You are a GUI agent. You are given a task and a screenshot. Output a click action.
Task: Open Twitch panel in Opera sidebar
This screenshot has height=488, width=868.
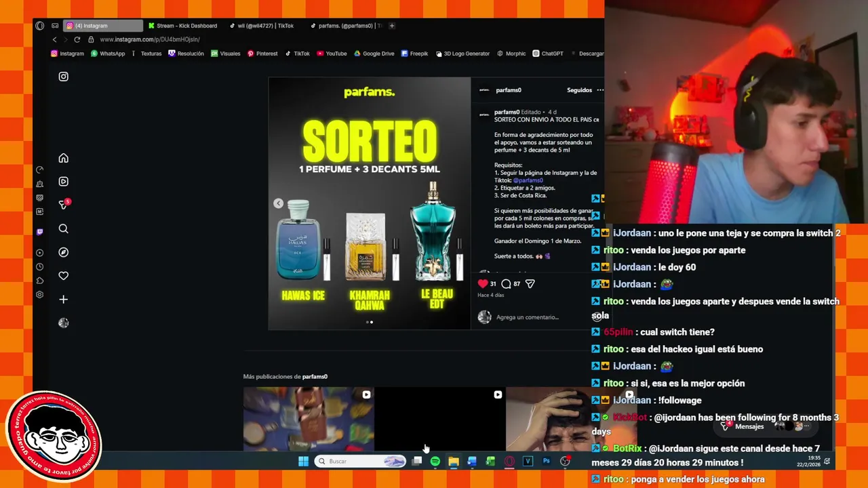39,232
